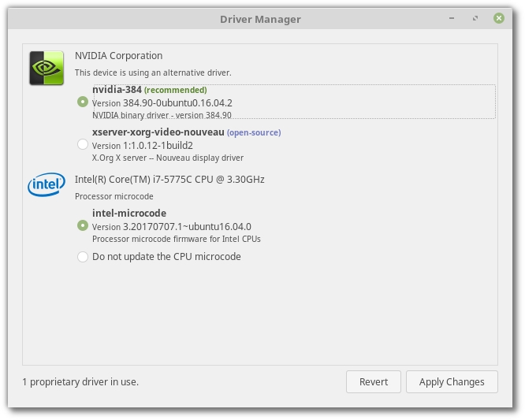Click 'Processor microcode firmware for Intel CPUs'
The height and width of the screenshot is (420, 525).
[177, 239]
